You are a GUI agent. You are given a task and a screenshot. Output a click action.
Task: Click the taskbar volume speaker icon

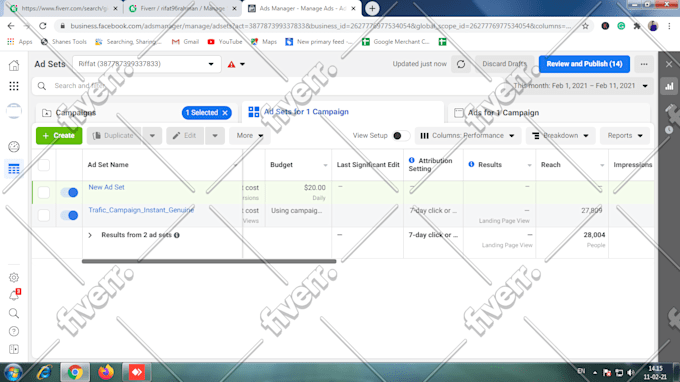631,372
